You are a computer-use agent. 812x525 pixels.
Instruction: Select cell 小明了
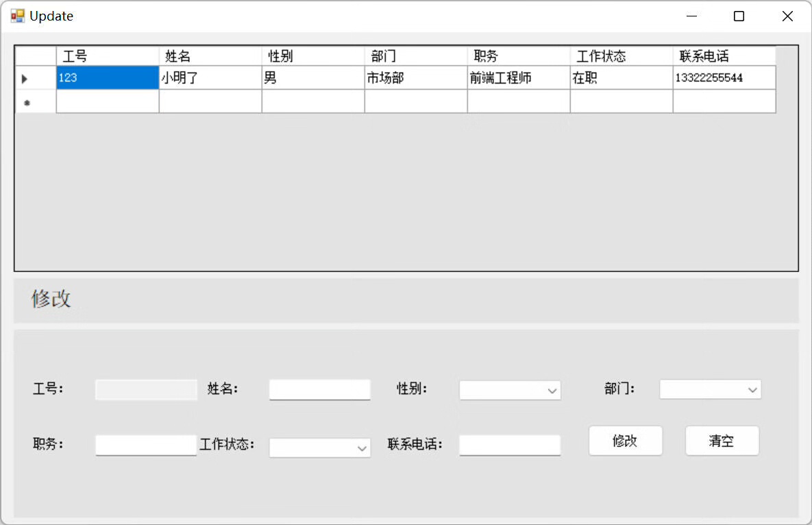(x=210, y=77)
